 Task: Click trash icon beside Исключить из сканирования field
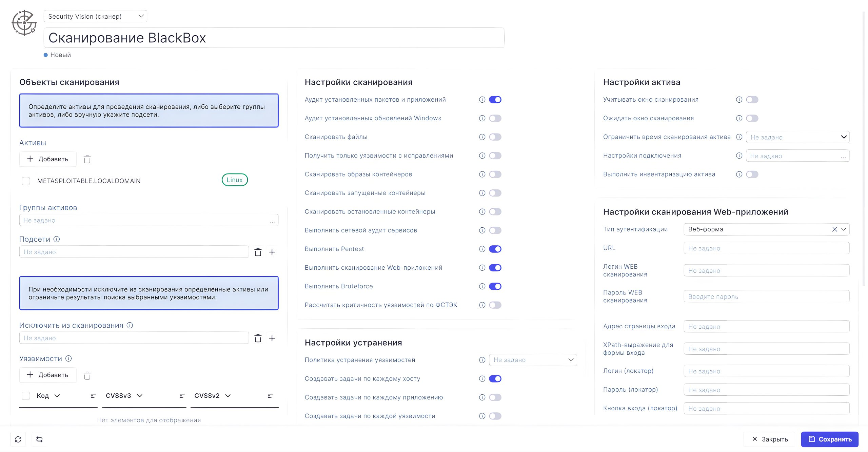pyautogui.click(x=258, y=338)
